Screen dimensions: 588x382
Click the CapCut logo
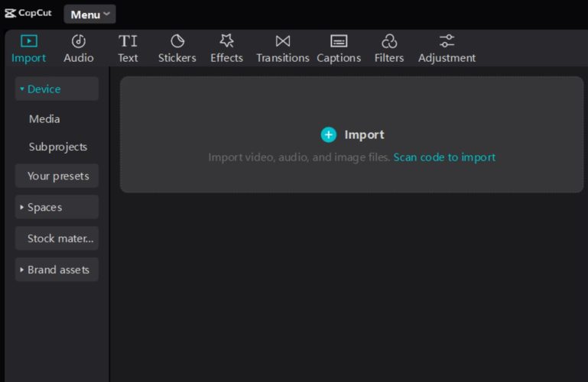point(28,13)
